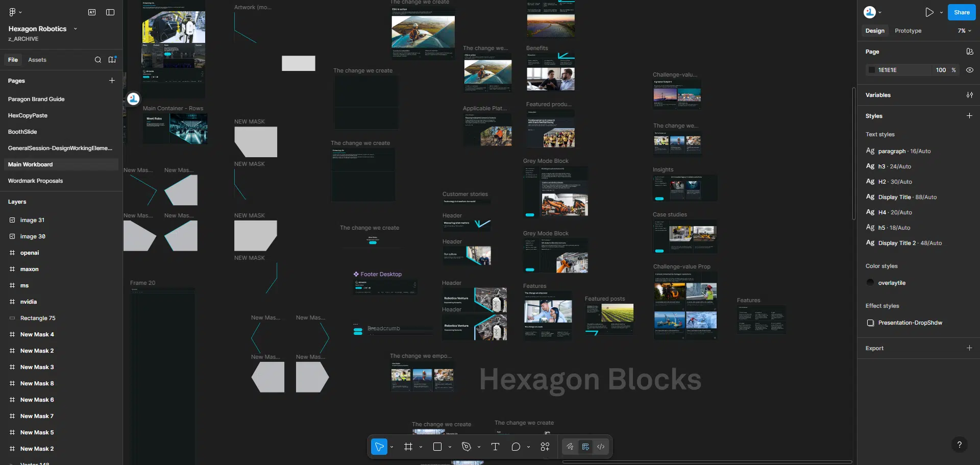Open the Actions components icon
The image size is (980, 465).
[545, 447]
